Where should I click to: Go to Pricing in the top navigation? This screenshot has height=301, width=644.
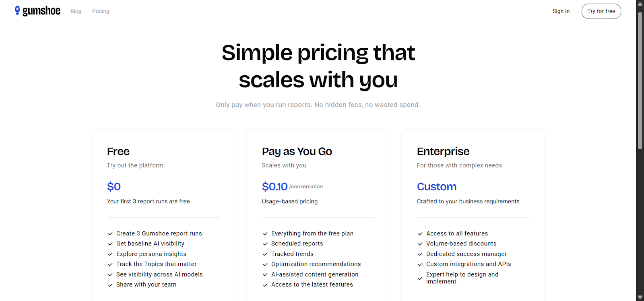(101, 11)
